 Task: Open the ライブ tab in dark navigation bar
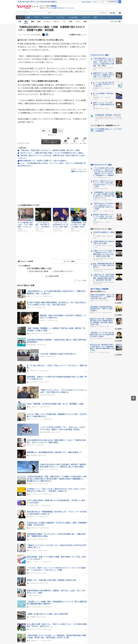tap(37, 17)
